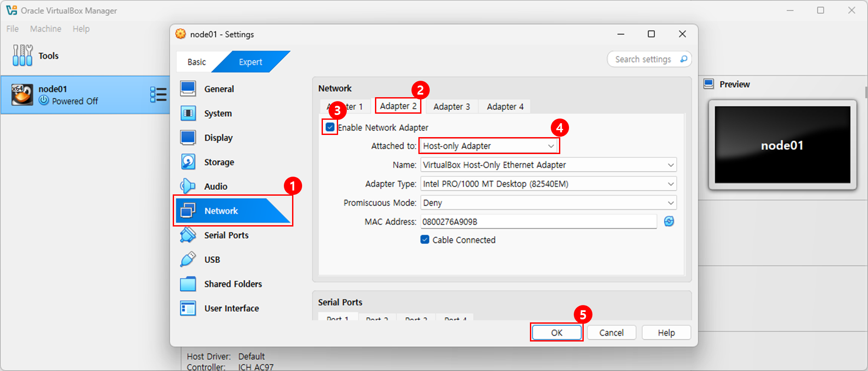Select the General category label

click(x=219, y=89)
